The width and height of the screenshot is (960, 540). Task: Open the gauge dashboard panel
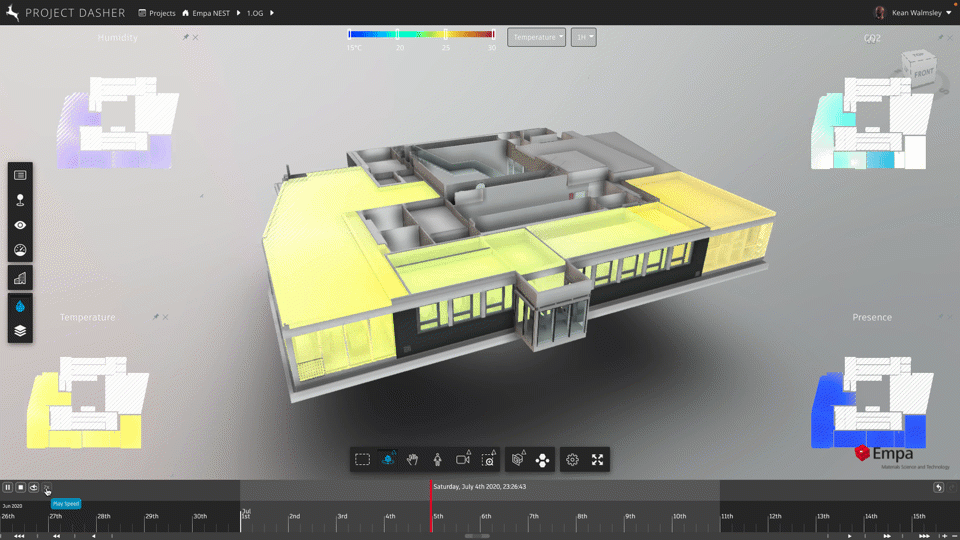click(x=20, y=250)
